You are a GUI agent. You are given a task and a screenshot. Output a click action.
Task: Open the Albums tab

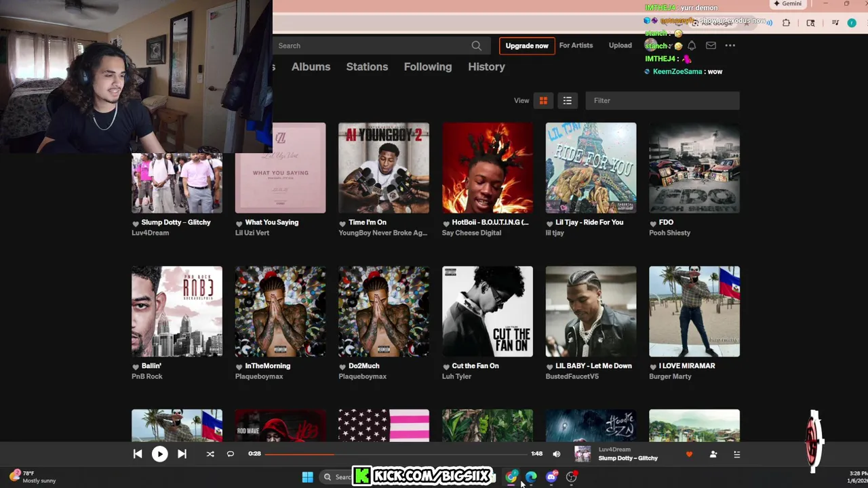click(311, 66)
